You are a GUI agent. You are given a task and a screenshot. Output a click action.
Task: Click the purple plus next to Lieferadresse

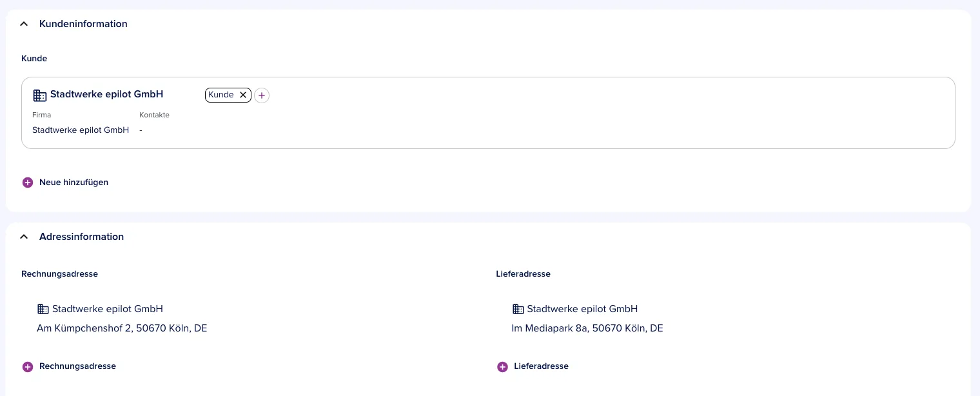coord(502,367)
